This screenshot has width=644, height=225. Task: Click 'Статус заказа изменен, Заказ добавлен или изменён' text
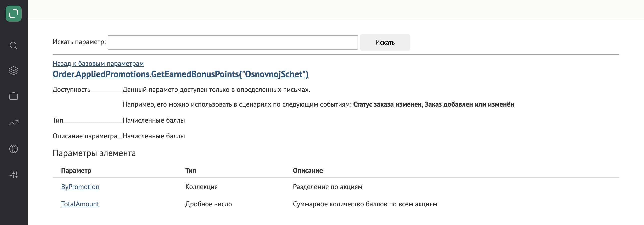pyautogui.click(x=433, y=104)
